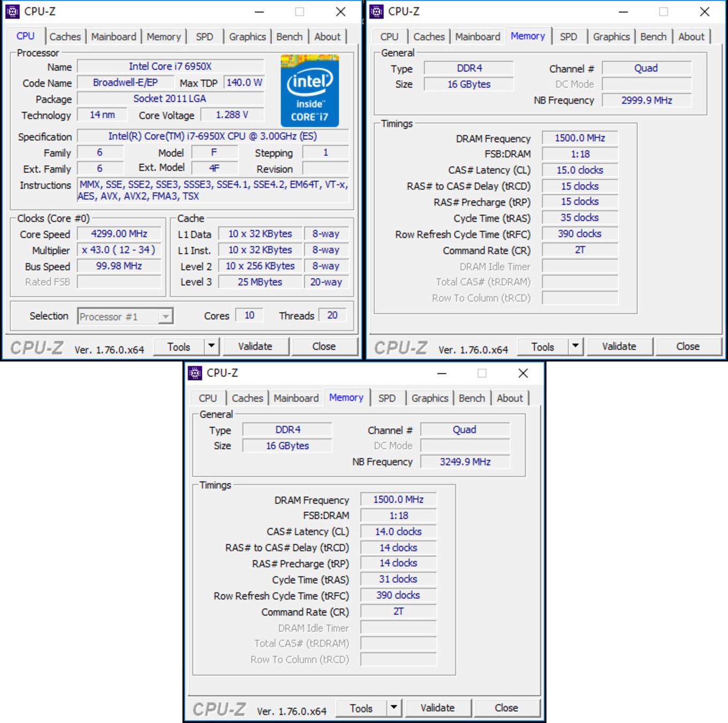728x723 pixels.
Task: Expand the Processor #1 selection combo box
Action: coord(166,317)
